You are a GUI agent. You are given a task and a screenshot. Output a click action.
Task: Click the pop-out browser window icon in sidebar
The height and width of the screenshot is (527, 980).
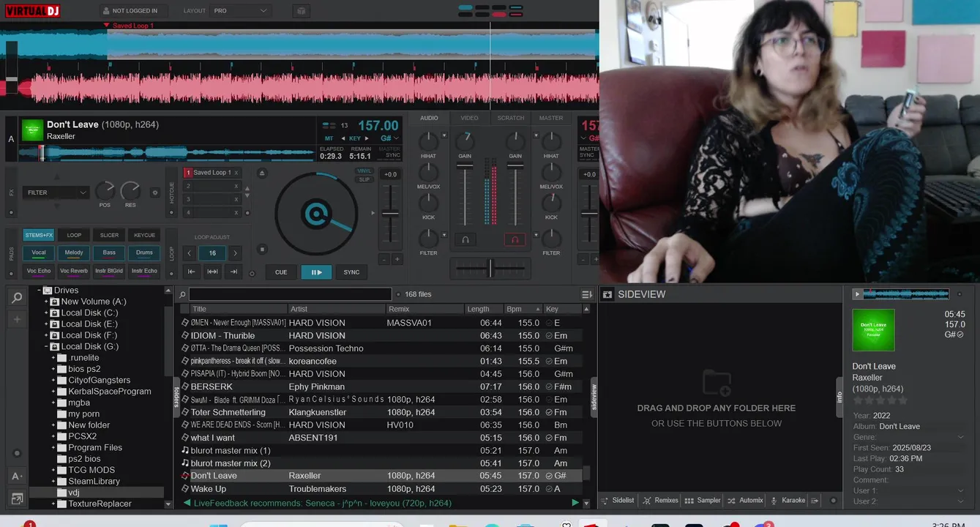16,498
